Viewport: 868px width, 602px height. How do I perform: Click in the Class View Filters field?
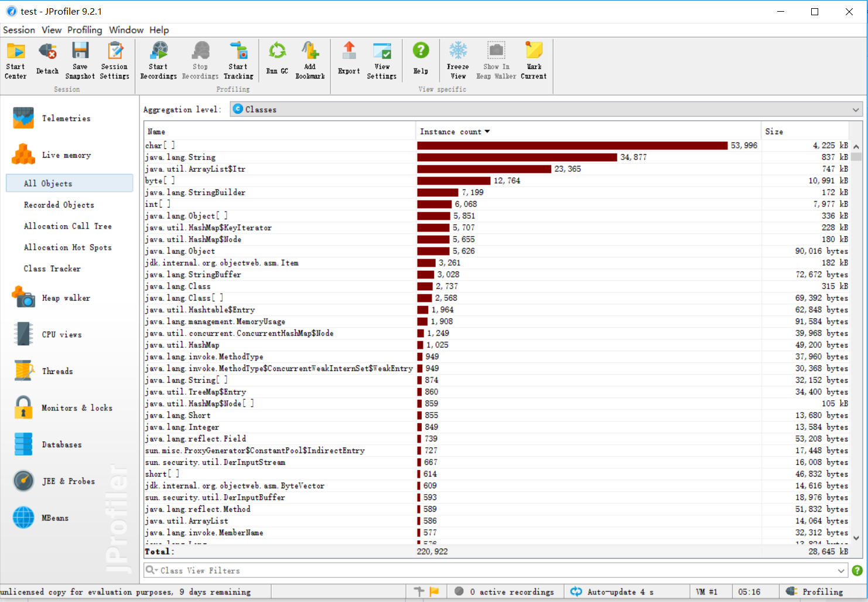[497, 570]
